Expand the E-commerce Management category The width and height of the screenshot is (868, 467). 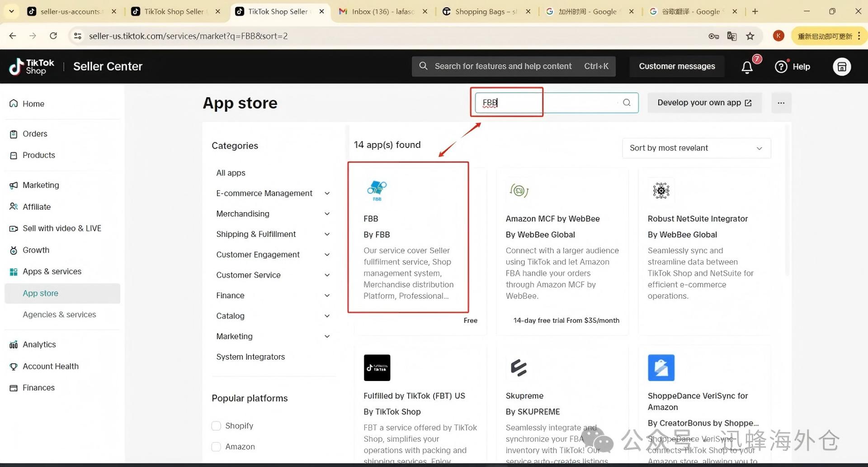(327, 193)
